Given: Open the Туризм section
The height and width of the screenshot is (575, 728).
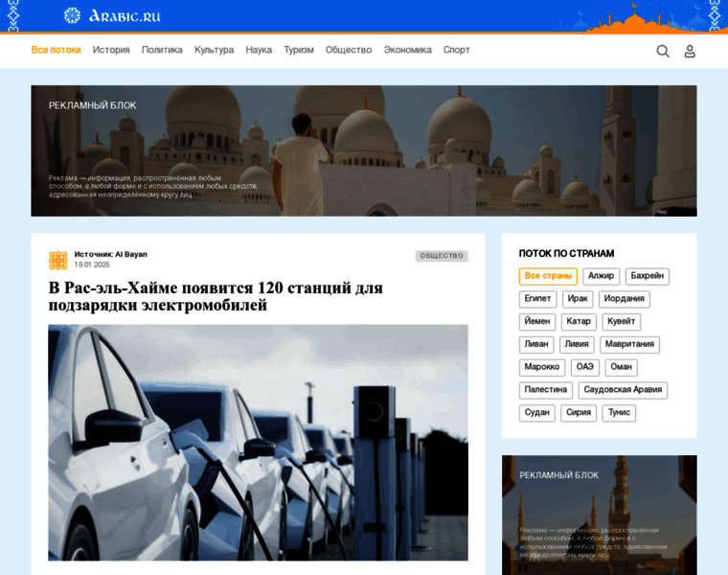Looking at the screenshot, I should point(299,50).
